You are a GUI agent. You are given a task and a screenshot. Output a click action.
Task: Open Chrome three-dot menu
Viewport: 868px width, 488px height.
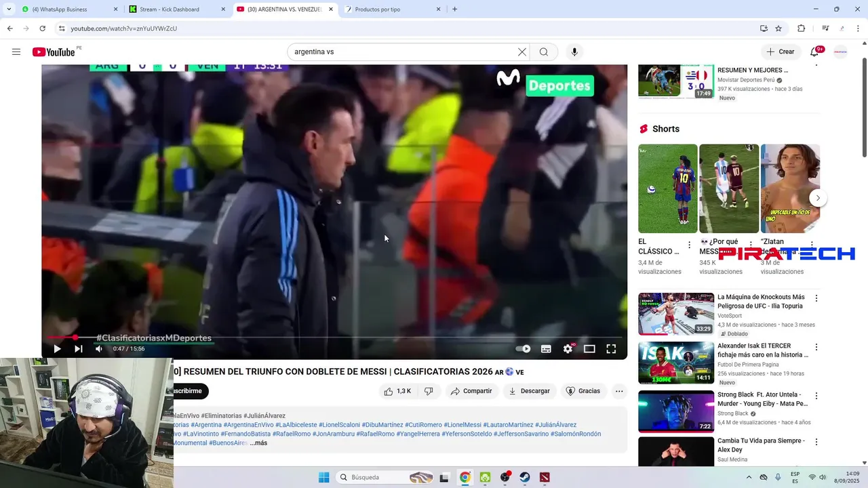(859, 28)
